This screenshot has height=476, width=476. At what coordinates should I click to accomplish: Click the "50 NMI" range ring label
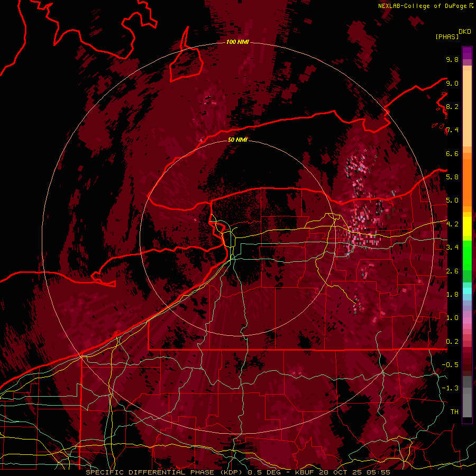[237, 140]
